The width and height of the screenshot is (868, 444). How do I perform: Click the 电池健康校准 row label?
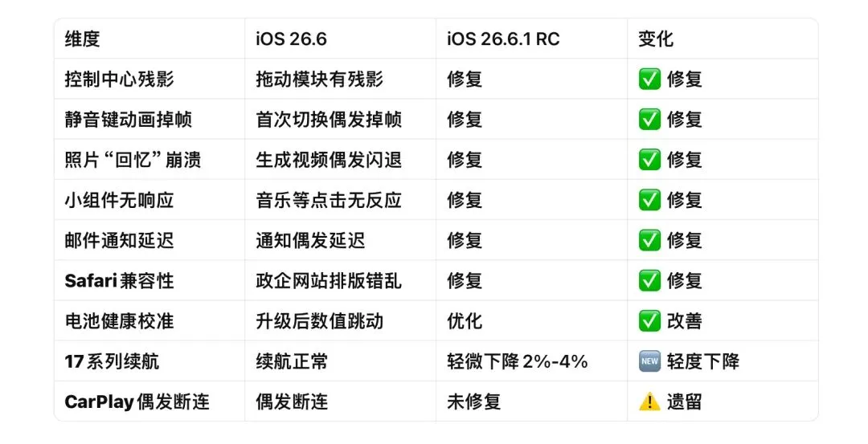119,321
